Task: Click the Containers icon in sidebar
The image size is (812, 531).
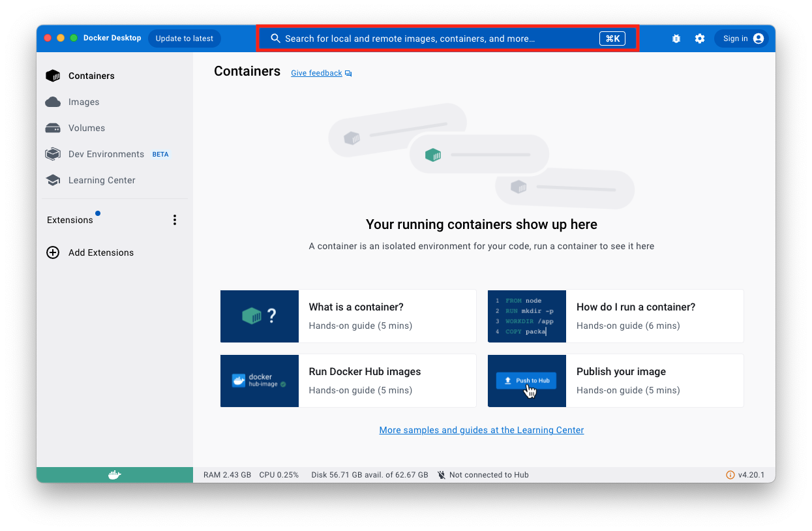Action: pos(53,76)
